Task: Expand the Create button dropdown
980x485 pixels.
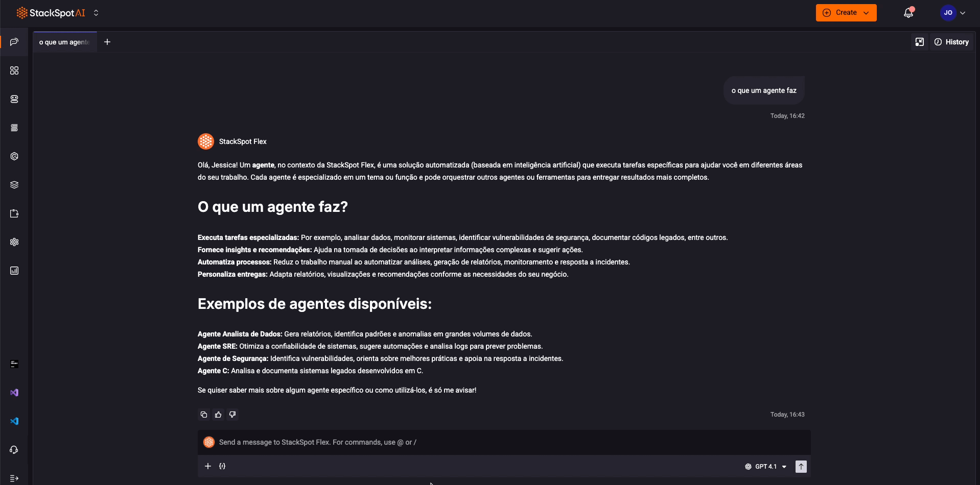Action: [866, 13]
